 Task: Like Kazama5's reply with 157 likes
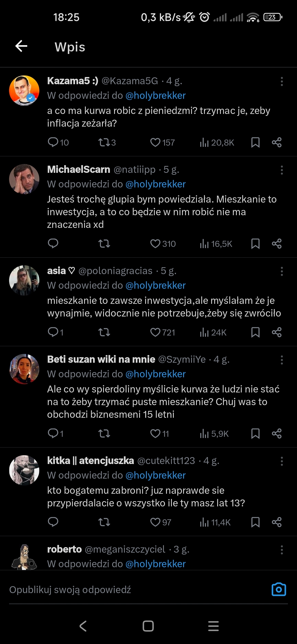click(x=155, y=142)
